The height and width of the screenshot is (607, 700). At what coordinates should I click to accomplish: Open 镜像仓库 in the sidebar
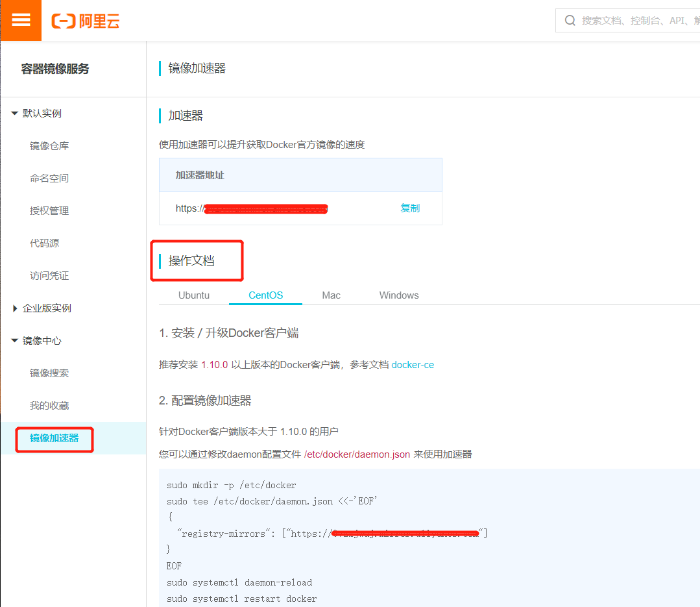(49, 145)
